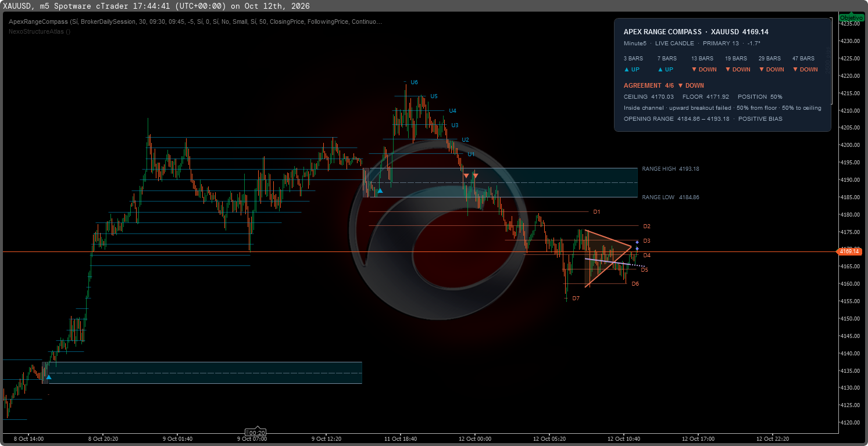Click the OPENING RANGE 4184.86 – 4193.18 text
The height and width of the screenshot is (446, 868).
677,119
